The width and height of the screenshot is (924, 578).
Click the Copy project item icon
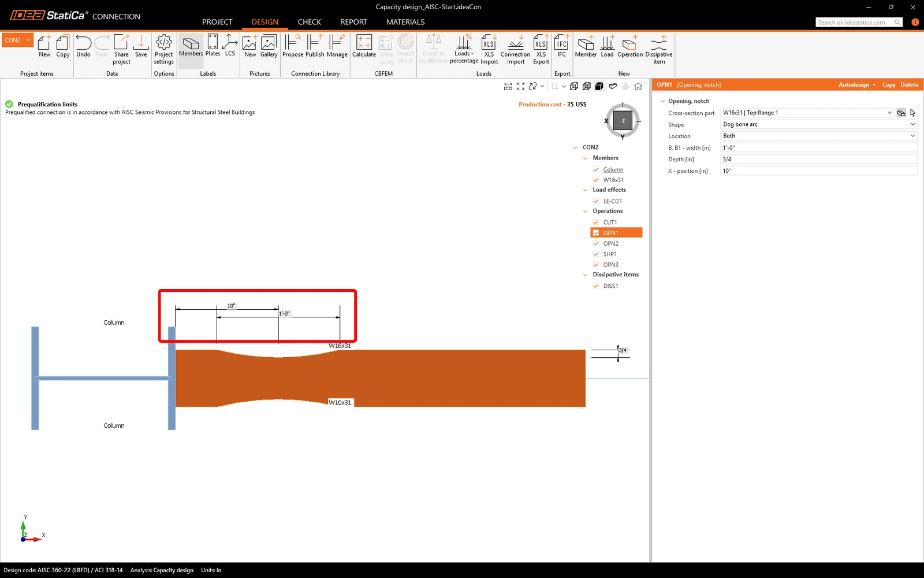click(x=63, y=46)
